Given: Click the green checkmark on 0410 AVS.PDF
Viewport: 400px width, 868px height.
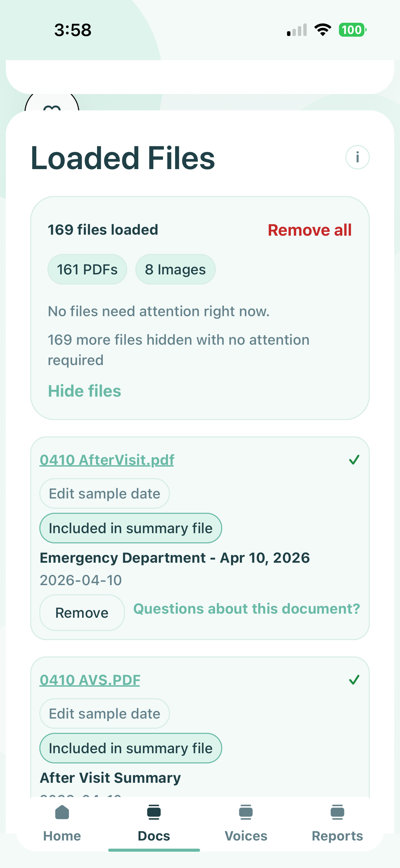Looking at the screenshot, I should point(354,680).
